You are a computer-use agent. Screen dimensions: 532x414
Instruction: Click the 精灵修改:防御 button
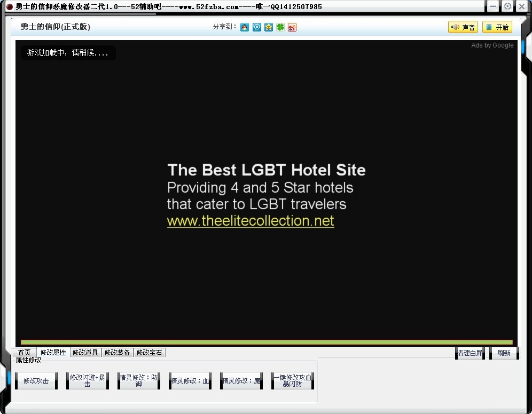pyautogui.click(x=139, y=381)
